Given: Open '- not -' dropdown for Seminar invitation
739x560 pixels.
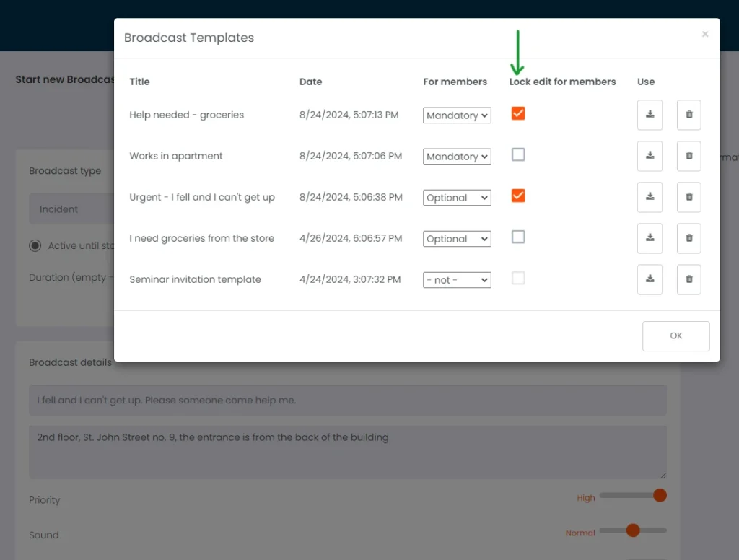Looking at the screenshot, I should [x=457, y=280].
